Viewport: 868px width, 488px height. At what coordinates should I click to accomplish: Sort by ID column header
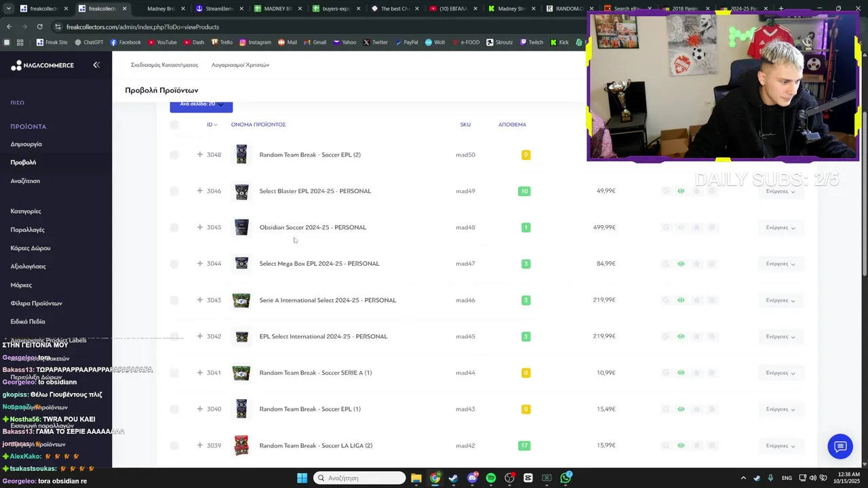(212, 125)
